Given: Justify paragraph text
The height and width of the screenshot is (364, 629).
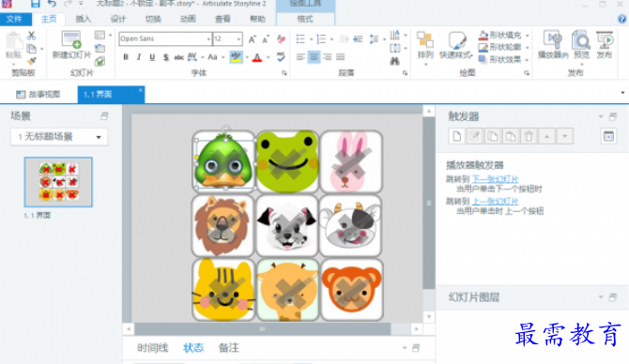Looking at the screenshot, I should (341, 57).
